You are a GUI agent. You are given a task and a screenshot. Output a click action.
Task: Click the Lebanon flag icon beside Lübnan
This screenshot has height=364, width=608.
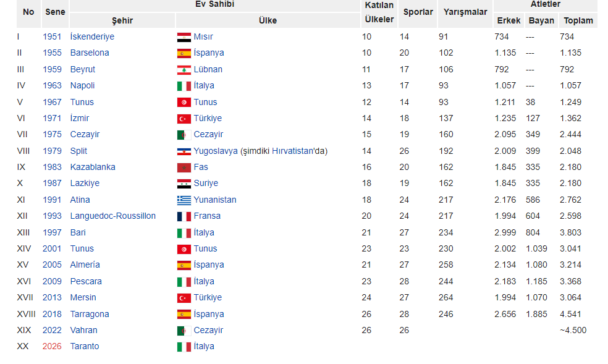[x=184, y=70]
